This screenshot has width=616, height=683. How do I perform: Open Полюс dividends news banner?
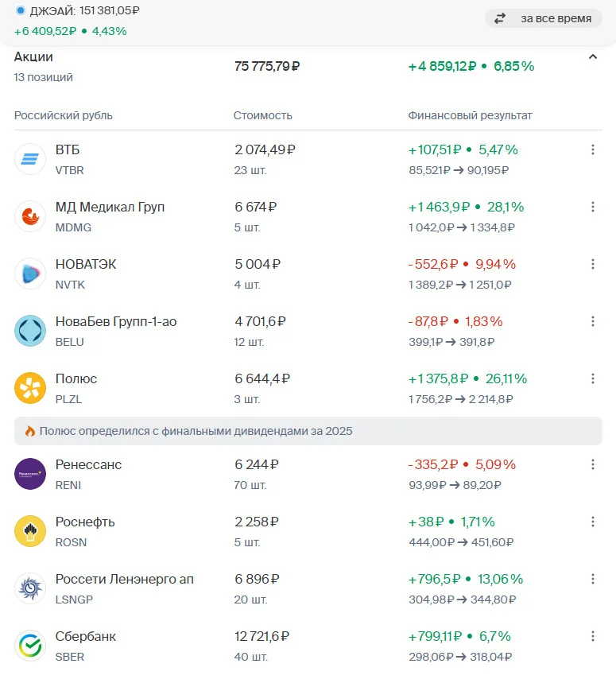[x=308, y=431]
